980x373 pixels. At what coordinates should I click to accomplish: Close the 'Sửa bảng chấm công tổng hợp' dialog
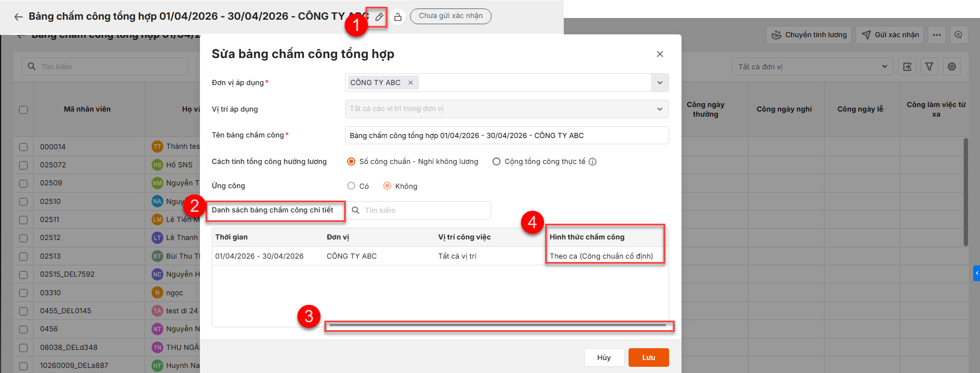[x=660, y=54]
